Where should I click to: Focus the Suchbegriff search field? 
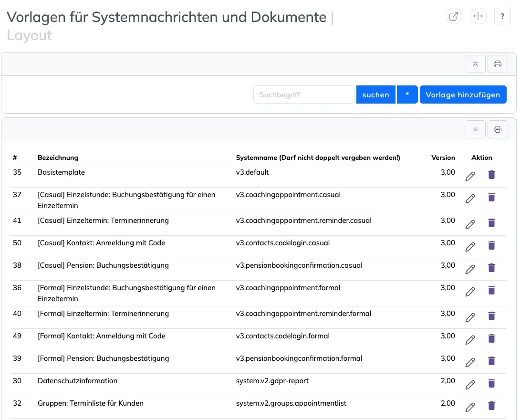[304, 94]
